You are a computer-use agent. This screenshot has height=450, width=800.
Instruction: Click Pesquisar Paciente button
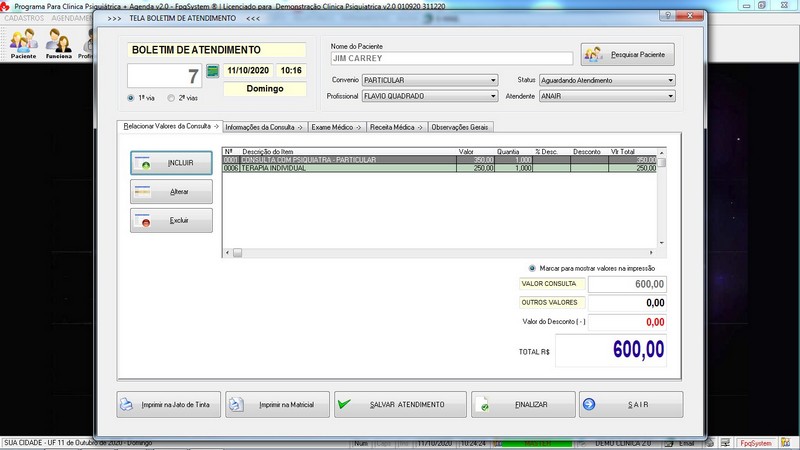[628, 54]
